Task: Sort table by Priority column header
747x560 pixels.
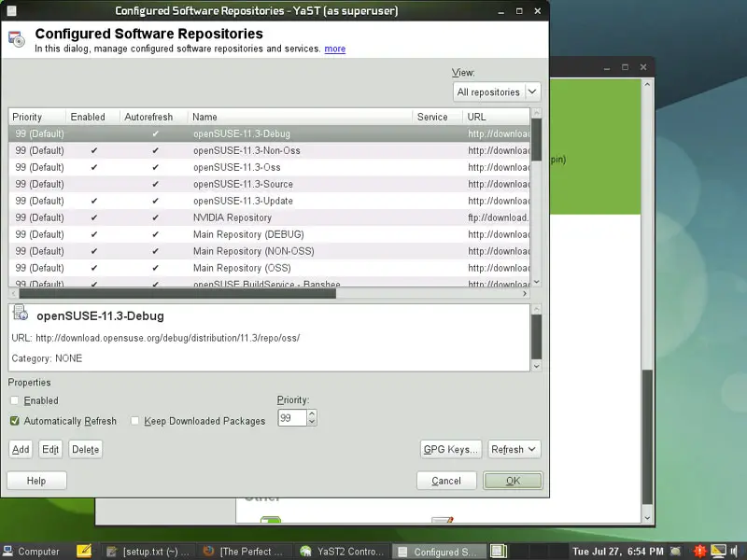Action: [x=37, y=117]
